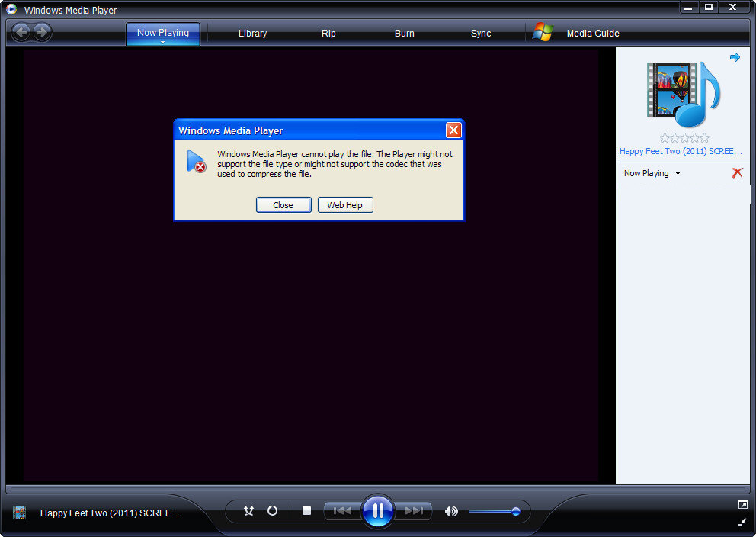
Task: Switch to the Burn tab
Action: coord(404,34)
